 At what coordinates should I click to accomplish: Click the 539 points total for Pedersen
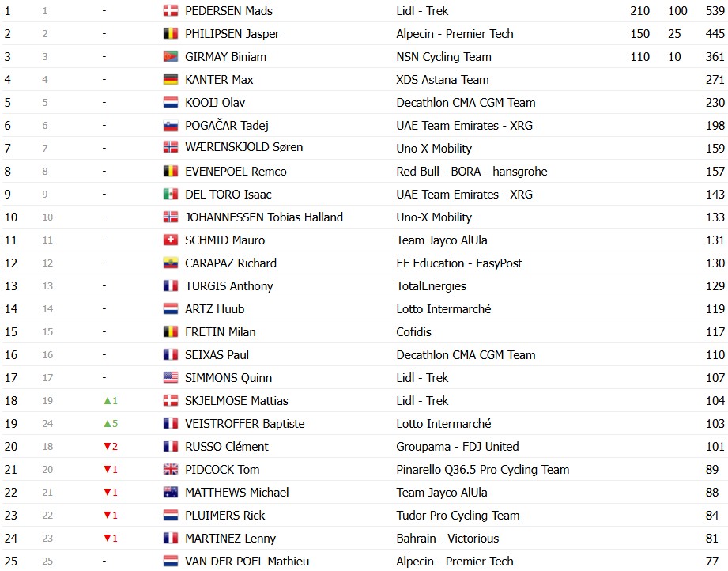click(x=715, y=11)
